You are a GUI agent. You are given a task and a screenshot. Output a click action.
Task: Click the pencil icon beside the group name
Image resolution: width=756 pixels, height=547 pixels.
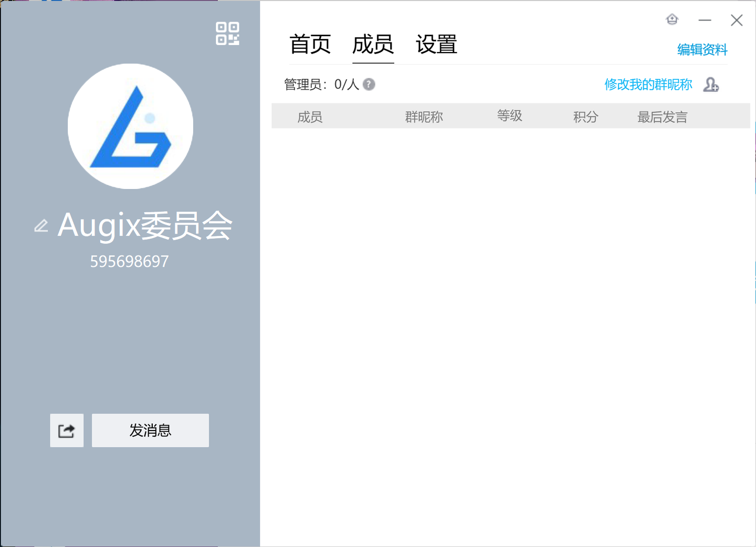41,226
